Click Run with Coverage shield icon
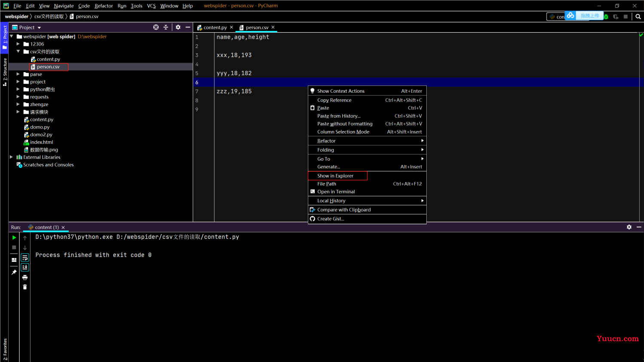The image size is (644, 362). point(616,17)
